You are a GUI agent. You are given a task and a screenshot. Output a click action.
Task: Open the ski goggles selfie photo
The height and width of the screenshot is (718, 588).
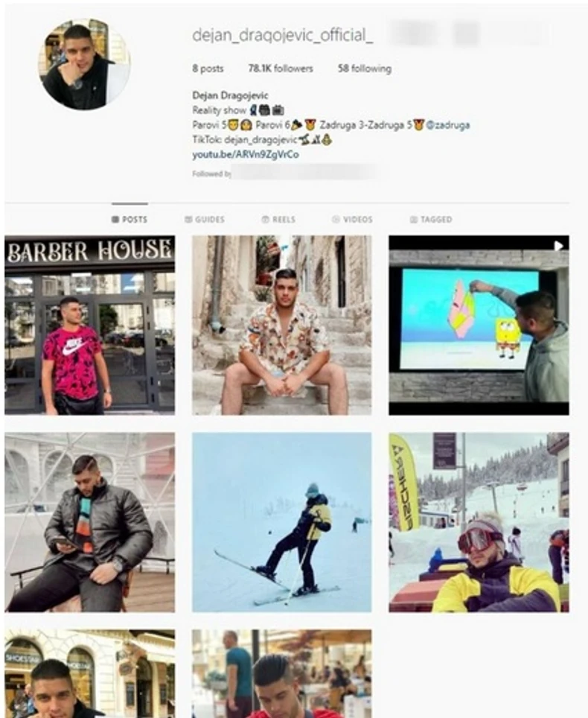(x=479, y=522)
